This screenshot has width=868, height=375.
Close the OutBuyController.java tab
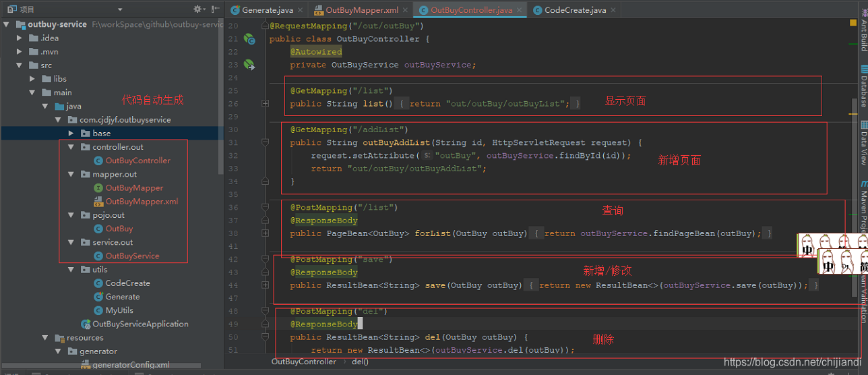[520, 10]
